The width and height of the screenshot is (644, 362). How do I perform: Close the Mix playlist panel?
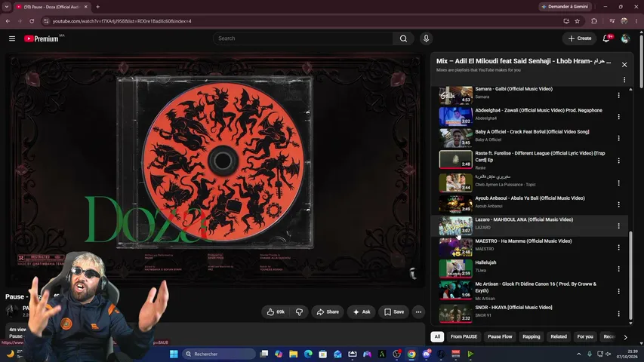(624, 64)
